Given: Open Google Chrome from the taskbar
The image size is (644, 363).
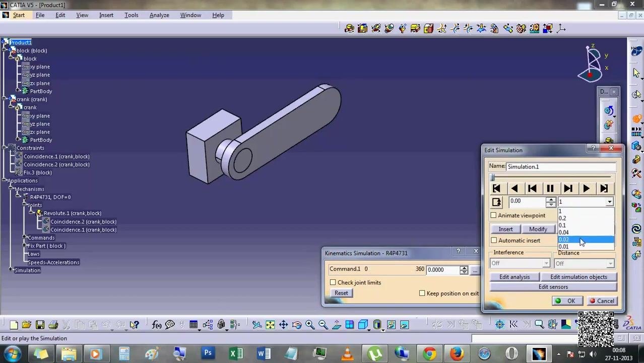Looking at the screenshot, I should click(x=429, y=353).
